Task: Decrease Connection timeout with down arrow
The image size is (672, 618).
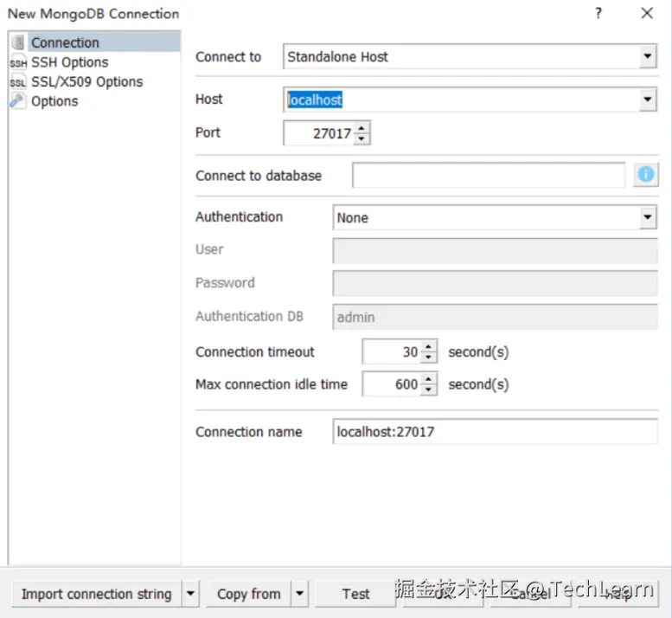Action: point(429,357)
